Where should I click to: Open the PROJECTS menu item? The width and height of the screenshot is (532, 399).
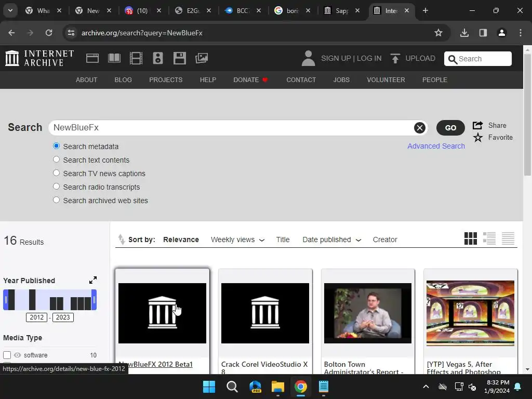click(x=166, y=79)
